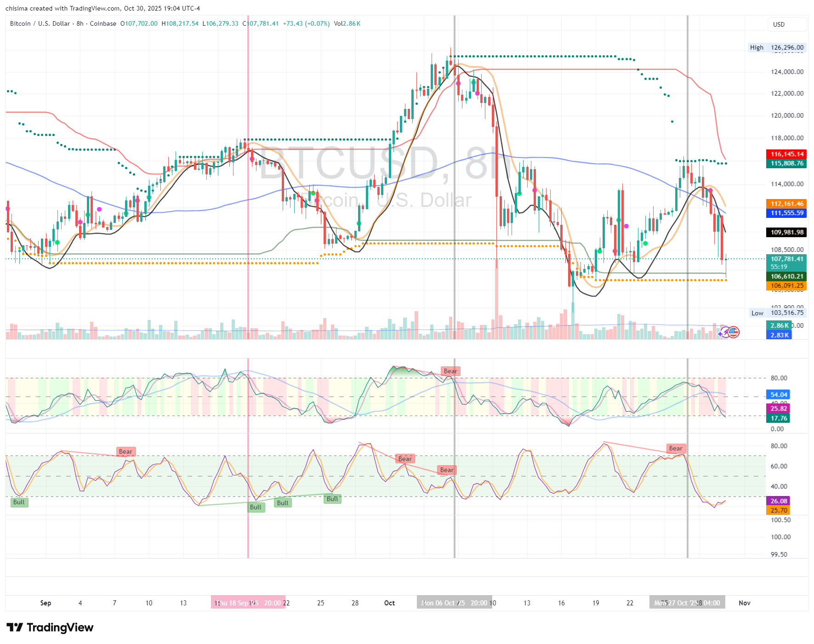Click the Bitcoin / U.S. Dollar symbol title
Image resolution: width=814 pixels, height=644 pixels.
click(x=40, y=23)
